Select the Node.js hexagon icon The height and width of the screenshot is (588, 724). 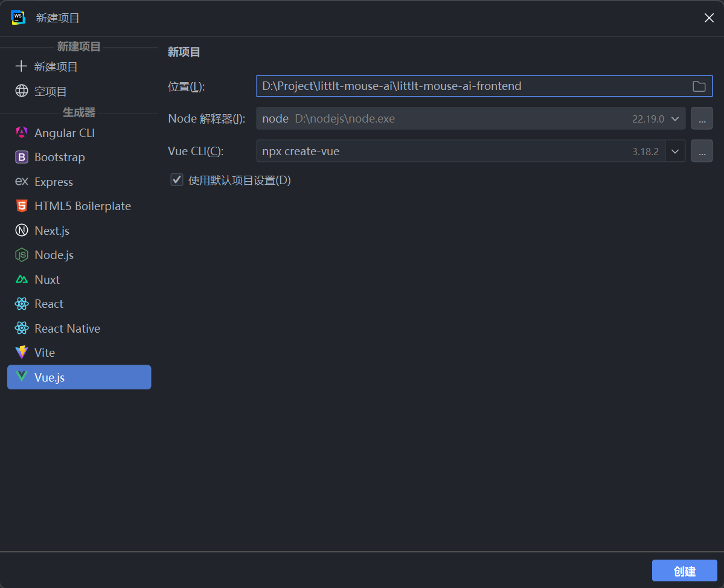coord(22,255)
